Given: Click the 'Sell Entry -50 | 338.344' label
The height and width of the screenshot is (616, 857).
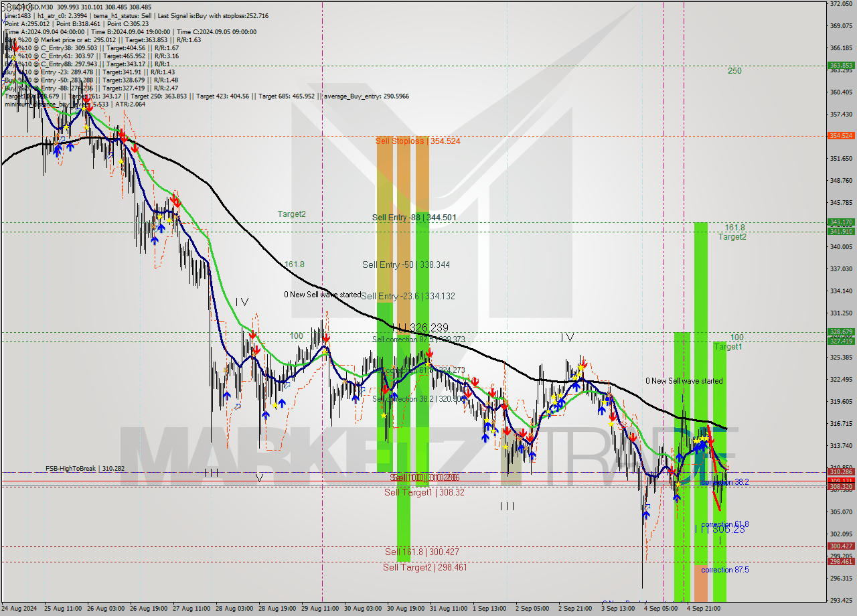Looking at the screenshot, I should click(406, 264).
